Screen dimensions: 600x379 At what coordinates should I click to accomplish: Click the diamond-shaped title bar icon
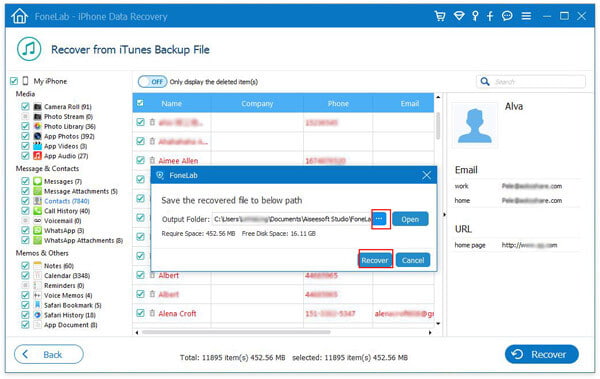click(459, 16)
